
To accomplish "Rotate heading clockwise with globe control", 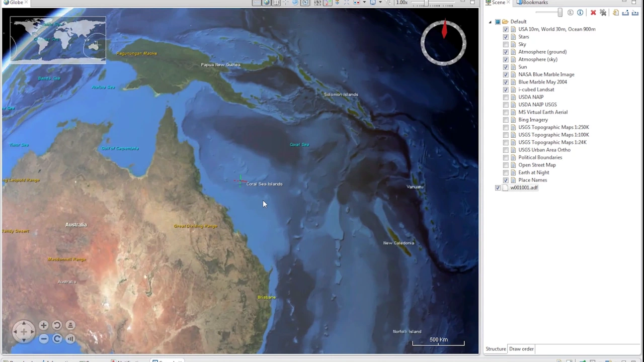I will click(57, 339).
